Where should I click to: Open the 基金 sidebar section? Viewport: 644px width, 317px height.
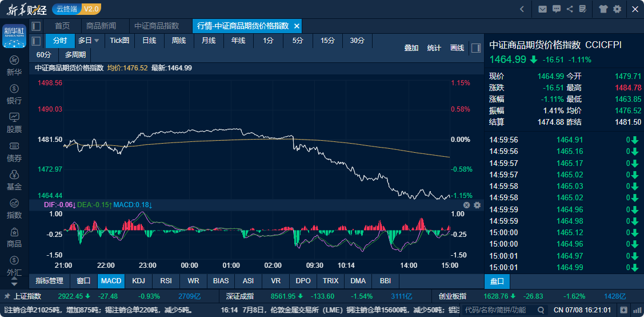point(14,180)
